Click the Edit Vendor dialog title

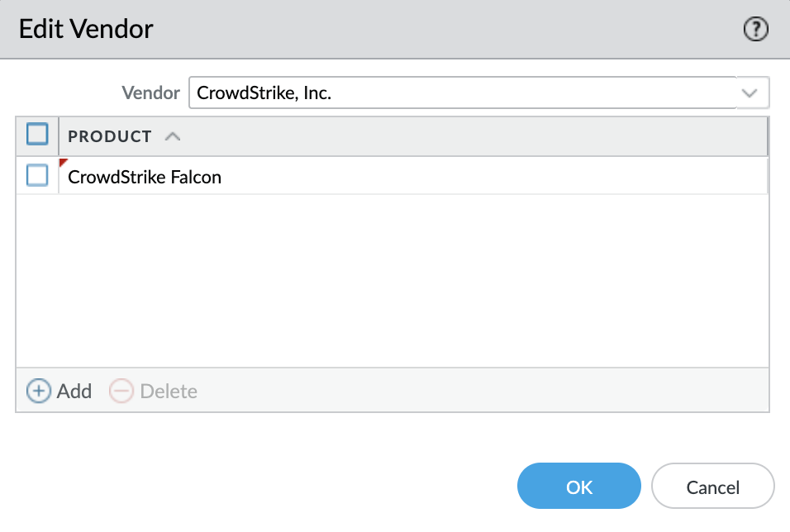pos(86,30)
